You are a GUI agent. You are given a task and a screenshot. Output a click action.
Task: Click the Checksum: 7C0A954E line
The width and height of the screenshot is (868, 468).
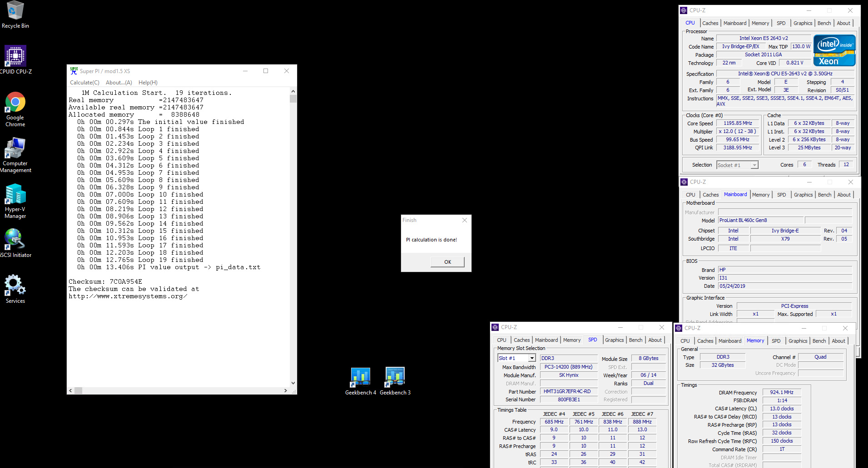105,282
